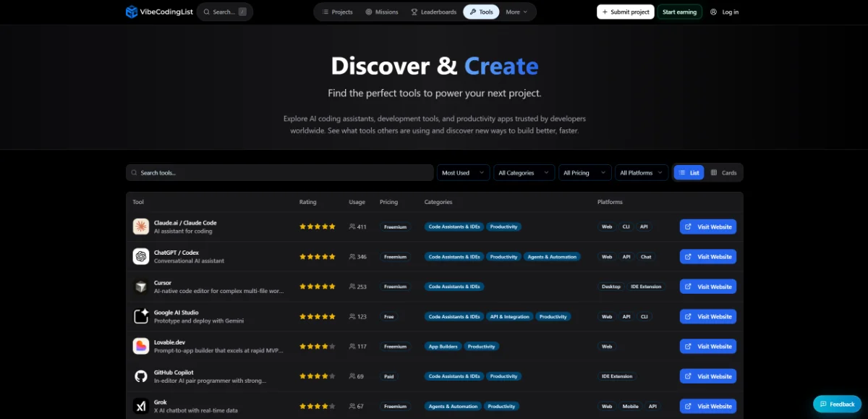868x419 pixels.
Task: Click the Start earning button
Action: point(679,12)
